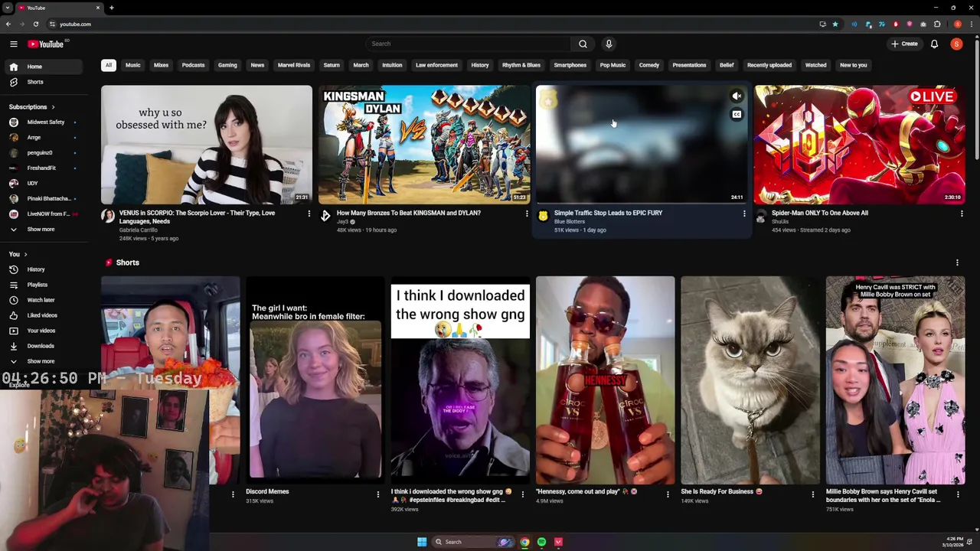Open the account avatar menu

pos(956,44)
